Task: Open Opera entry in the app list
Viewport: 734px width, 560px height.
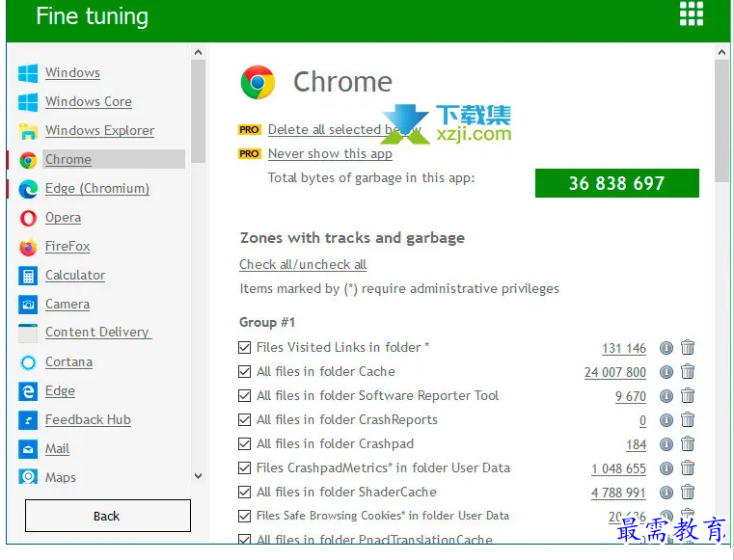Action: click(x=64, y=218)
